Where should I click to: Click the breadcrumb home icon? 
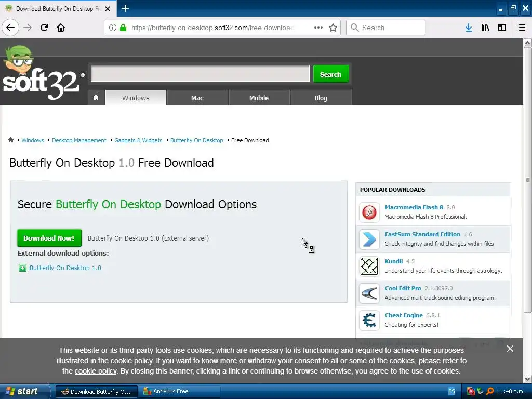[11, 140]
